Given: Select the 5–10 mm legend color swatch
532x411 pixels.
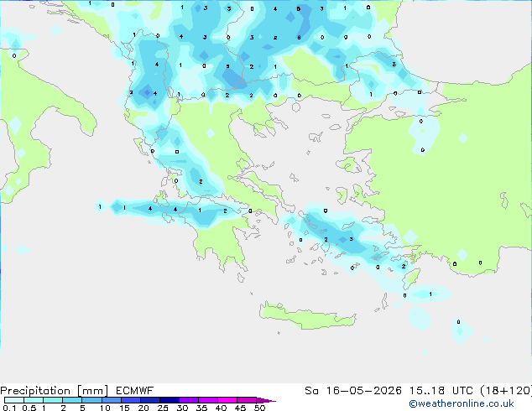Looking at the screenshot, I should pos(91,400).
